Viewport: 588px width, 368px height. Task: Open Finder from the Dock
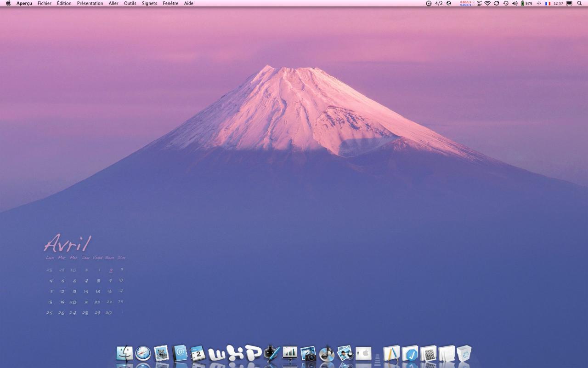tap(124, 353)
